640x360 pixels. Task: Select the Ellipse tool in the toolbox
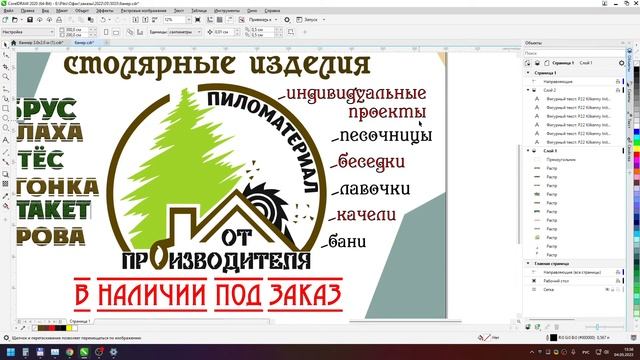(x=6, y=118)
